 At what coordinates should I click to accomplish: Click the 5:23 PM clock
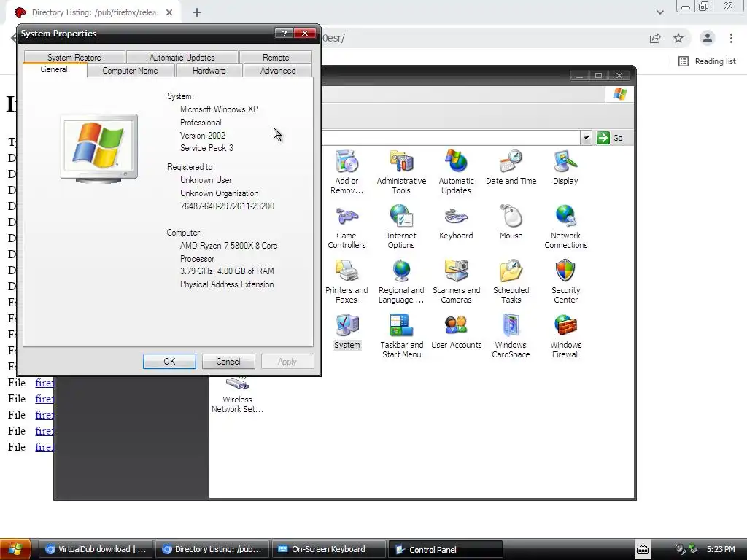tap(721, 549)
